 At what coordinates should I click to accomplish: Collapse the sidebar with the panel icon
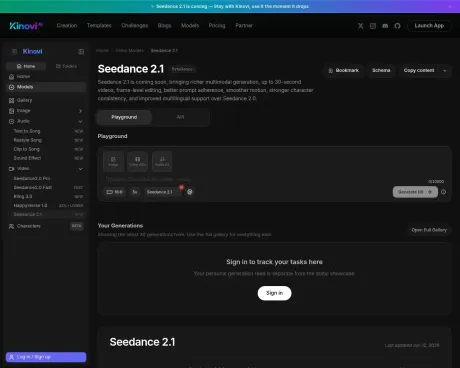81,51
